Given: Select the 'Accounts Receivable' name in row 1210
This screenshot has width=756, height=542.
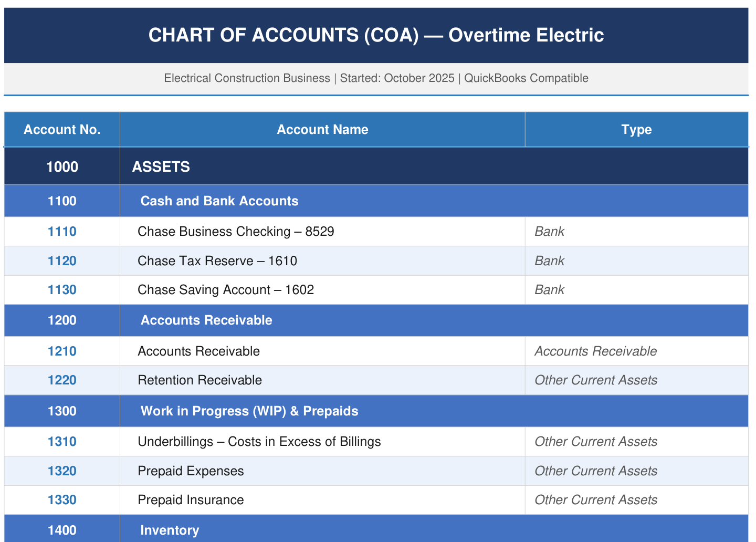Looking at the screenshot, I should 198,351.
